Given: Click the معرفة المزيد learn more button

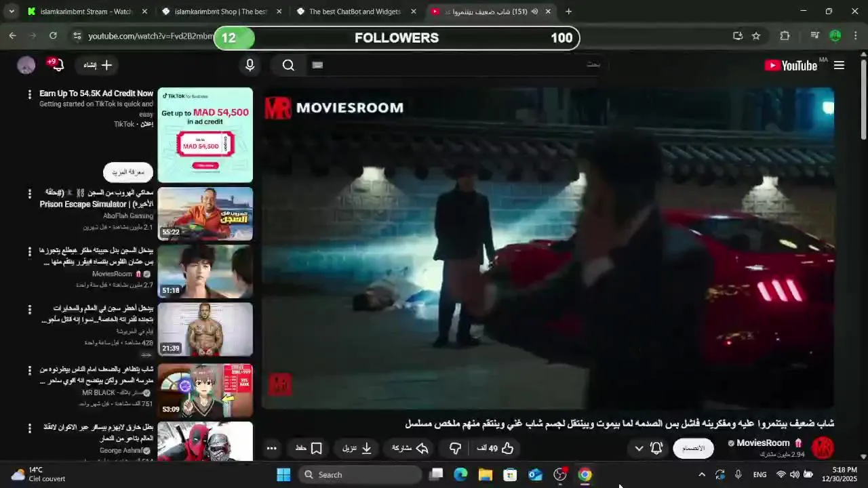Looking at the screenshot, I should pos(128,172).
